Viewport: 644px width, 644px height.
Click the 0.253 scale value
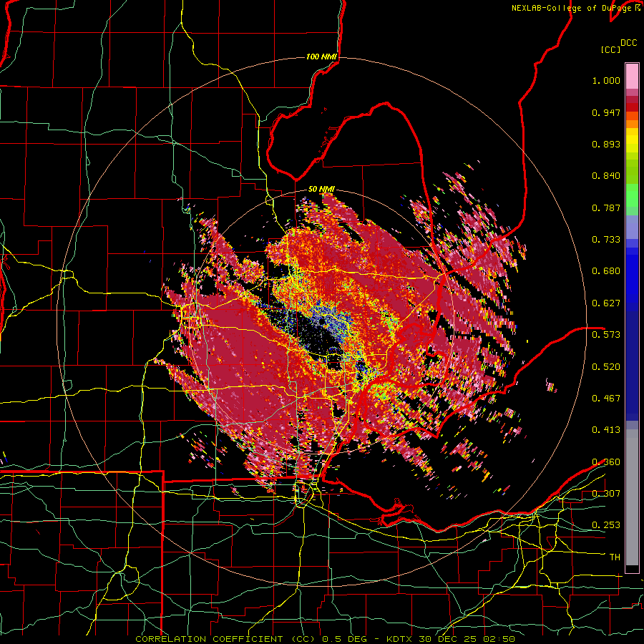[606, 525]
